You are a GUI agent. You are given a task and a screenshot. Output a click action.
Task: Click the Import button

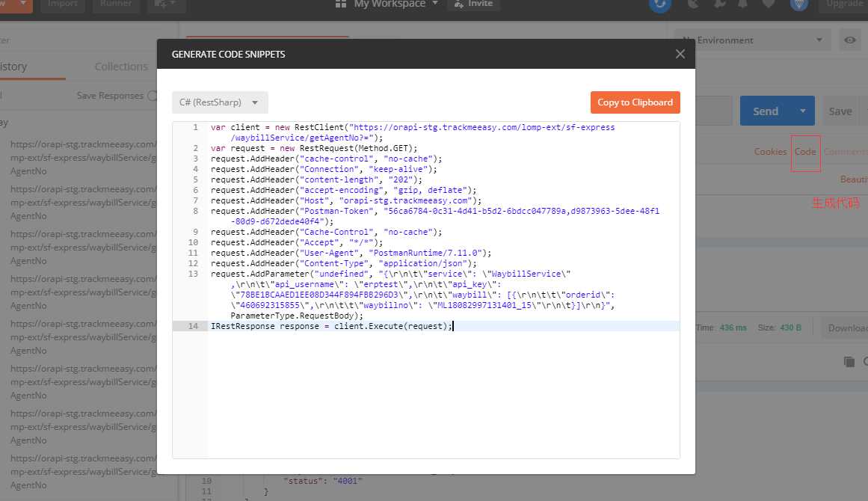pos(62,4)
